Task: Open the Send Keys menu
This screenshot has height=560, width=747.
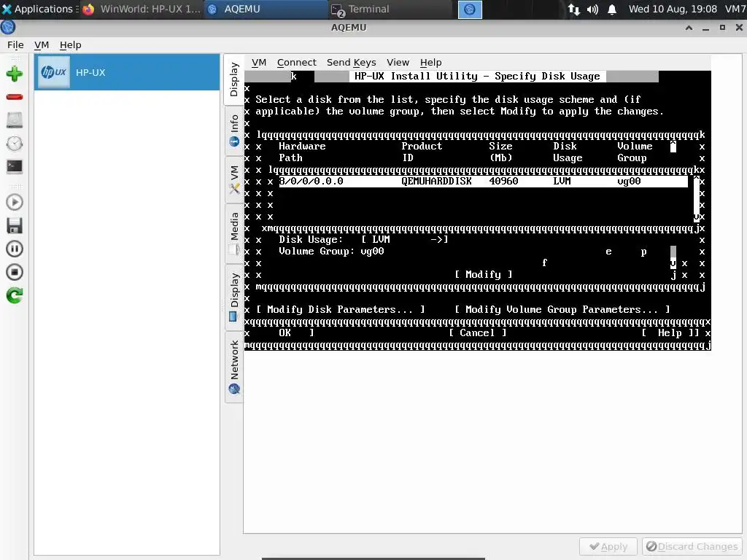Action: pyautogui.click(x=351, y=63)
